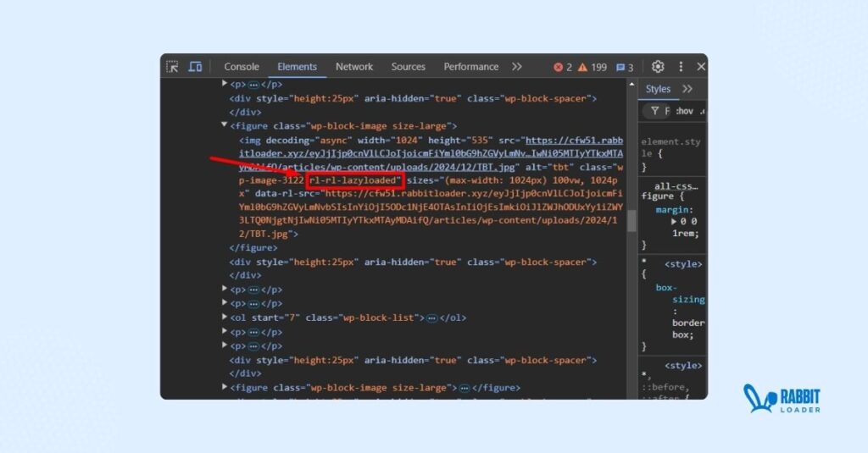Expand the ol start="7" node
Viewport: 868px width, 453px height.
click(x=224, y=317)
